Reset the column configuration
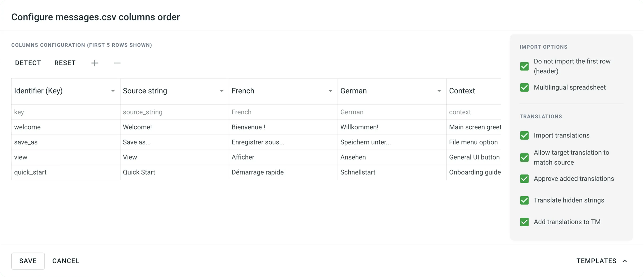This screenshot has width=644, height=277. [65, 63]
